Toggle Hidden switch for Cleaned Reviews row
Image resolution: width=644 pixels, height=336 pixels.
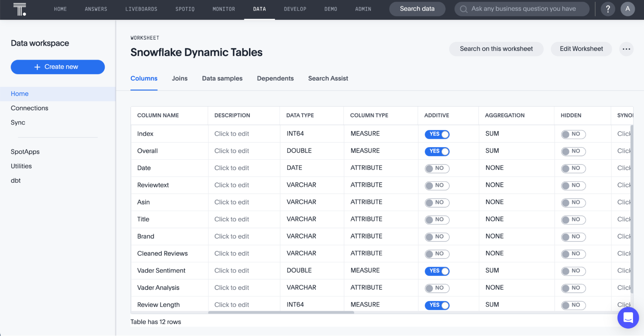[x=573, y=254]
